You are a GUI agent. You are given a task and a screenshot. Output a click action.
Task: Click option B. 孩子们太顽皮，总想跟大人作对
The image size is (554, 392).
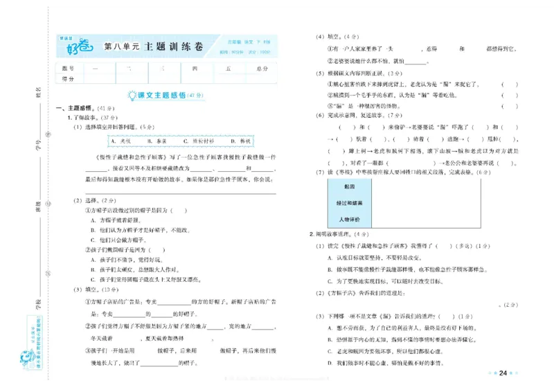pyautogui.click(x=135, y=269)
